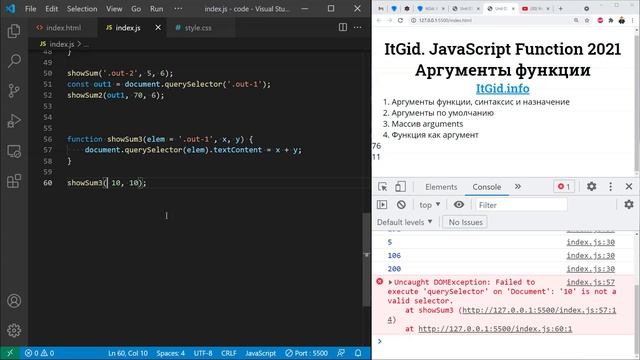Show more DevTools tabs chevron
Image resolution: width=640 pixels, height=360 pixels.
point(518,187)
